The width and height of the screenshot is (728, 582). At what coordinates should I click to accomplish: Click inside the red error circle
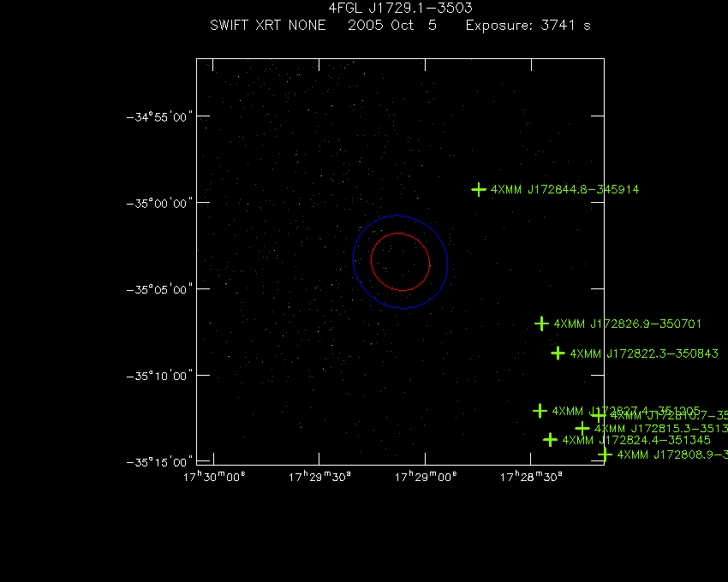[400, 262]
